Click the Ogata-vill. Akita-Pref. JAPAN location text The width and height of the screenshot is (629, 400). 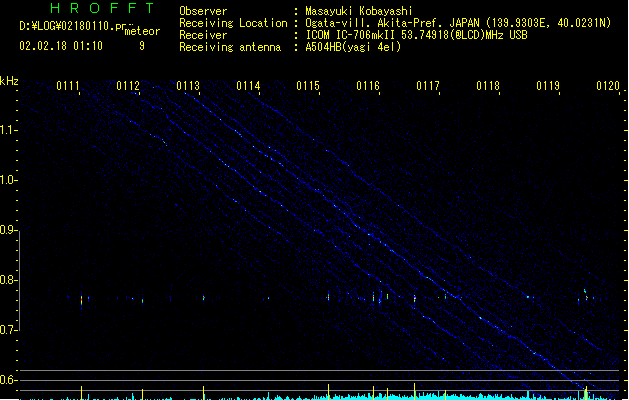(392, 23)
